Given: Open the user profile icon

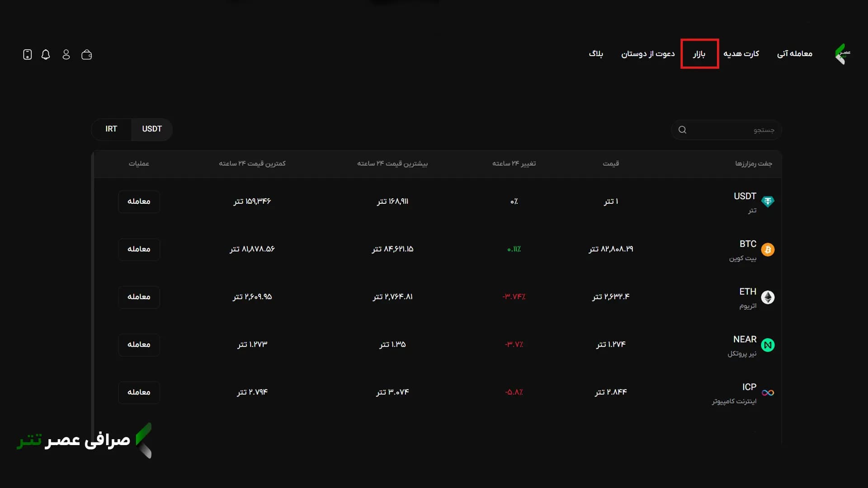Looking at the screenshot, I should click(66, 55).
